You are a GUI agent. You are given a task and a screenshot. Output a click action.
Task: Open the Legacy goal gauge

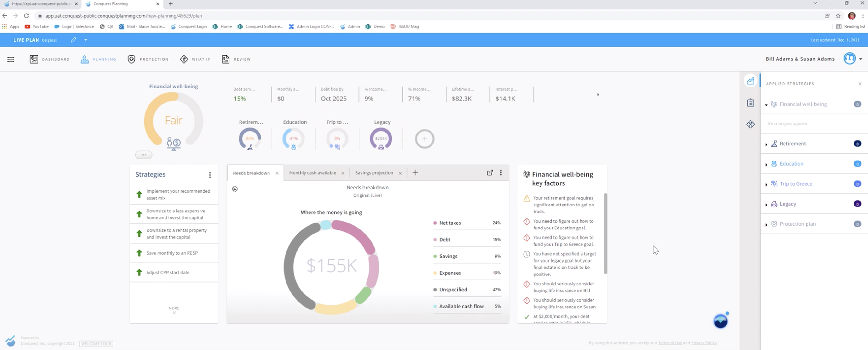point(381,138)
